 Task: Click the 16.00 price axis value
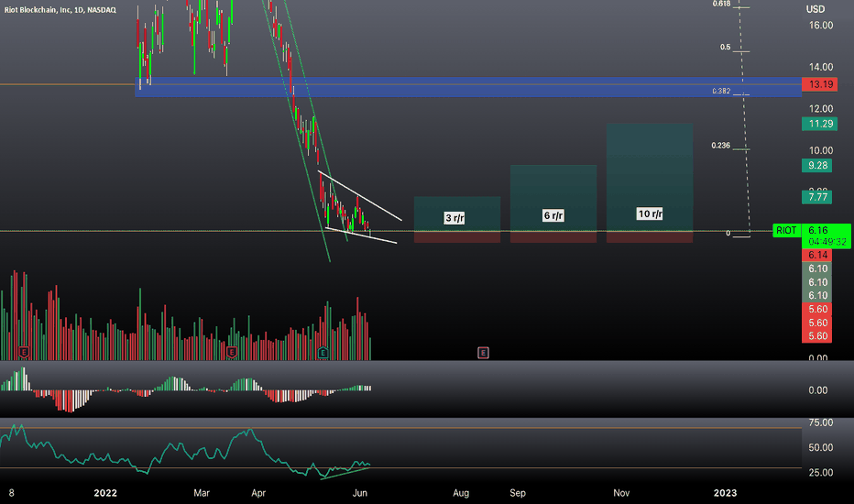(821, 25)
